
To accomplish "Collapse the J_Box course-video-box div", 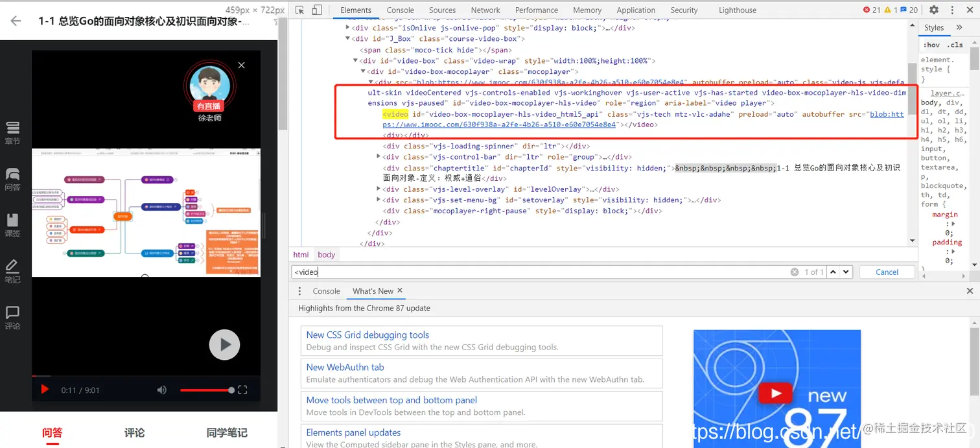I will point(349,39).
